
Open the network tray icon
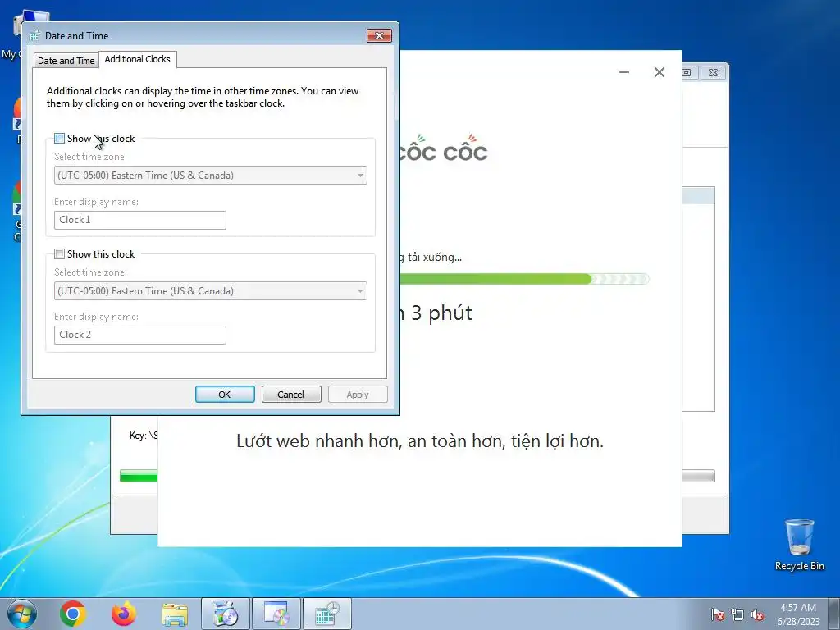point(737,614)
